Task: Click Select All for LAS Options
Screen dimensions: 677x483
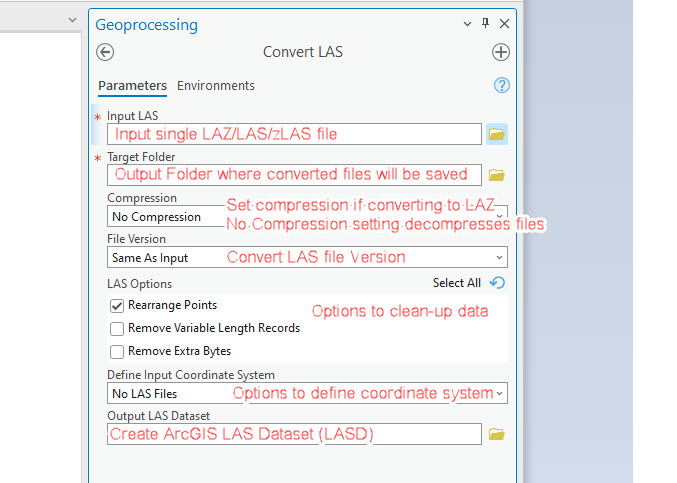Action: coord(456,284)
